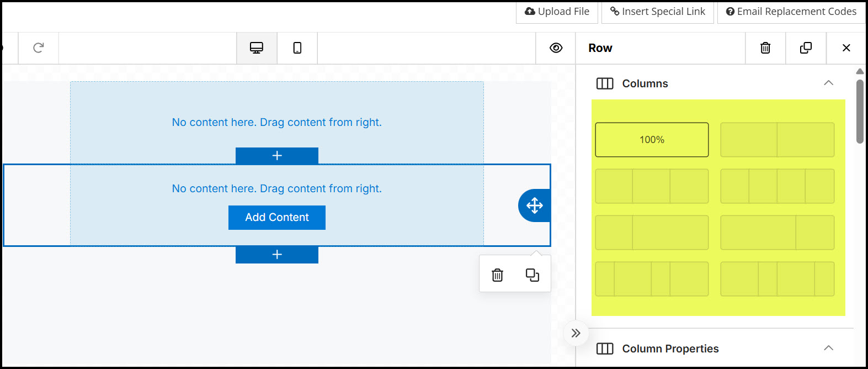This screenshot has height=369, width=868.
Task: Select the 100% single column layout
Action: [x=652, y=140]
